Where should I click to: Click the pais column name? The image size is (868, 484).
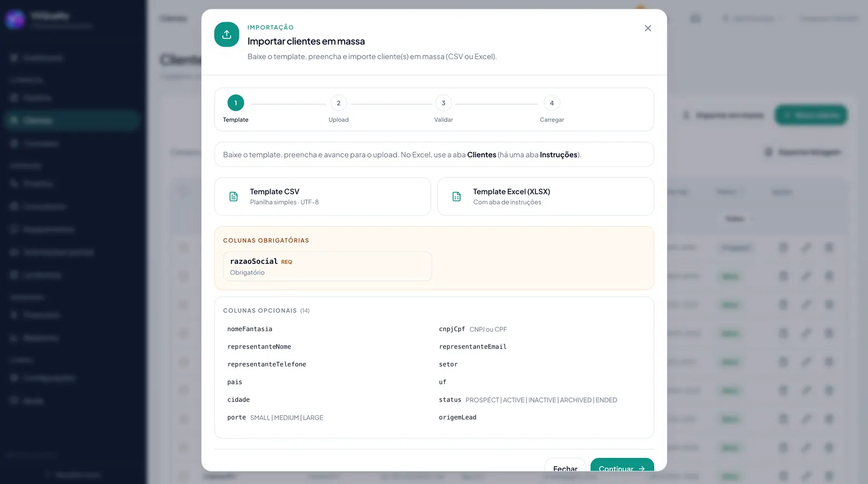click(x=235, y=382)
